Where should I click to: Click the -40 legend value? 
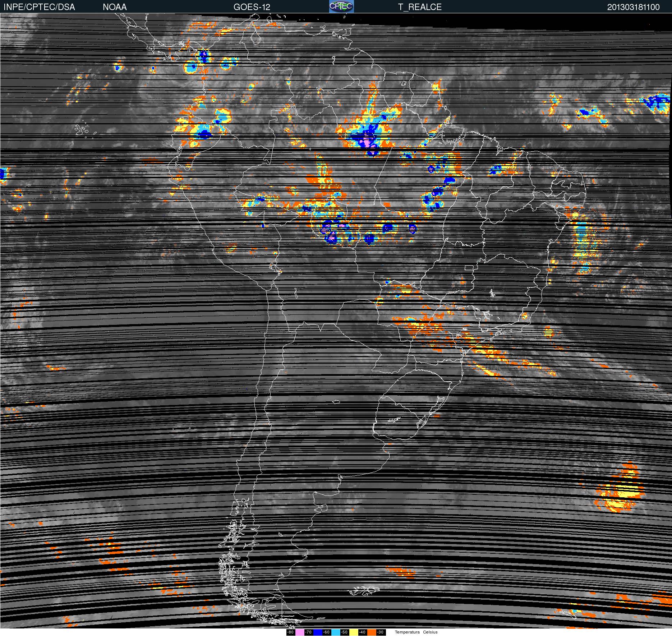click(x=362, y=632)
